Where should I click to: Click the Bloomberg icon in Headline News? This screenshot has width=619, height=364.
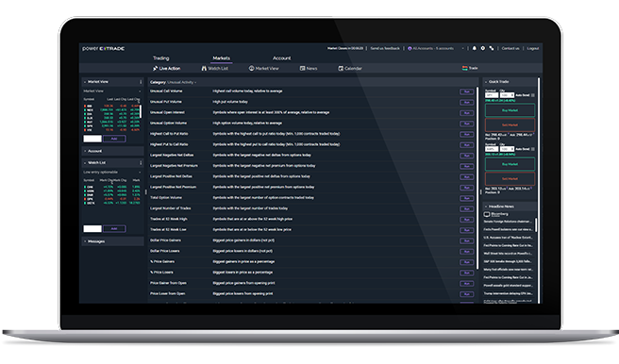tap(487, 214)
